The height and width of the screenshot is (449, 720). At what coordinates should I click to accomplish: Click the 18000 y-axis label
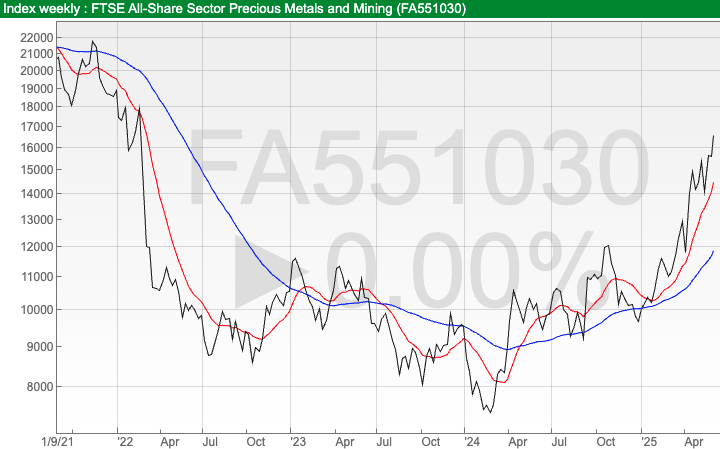pos(37,107)
